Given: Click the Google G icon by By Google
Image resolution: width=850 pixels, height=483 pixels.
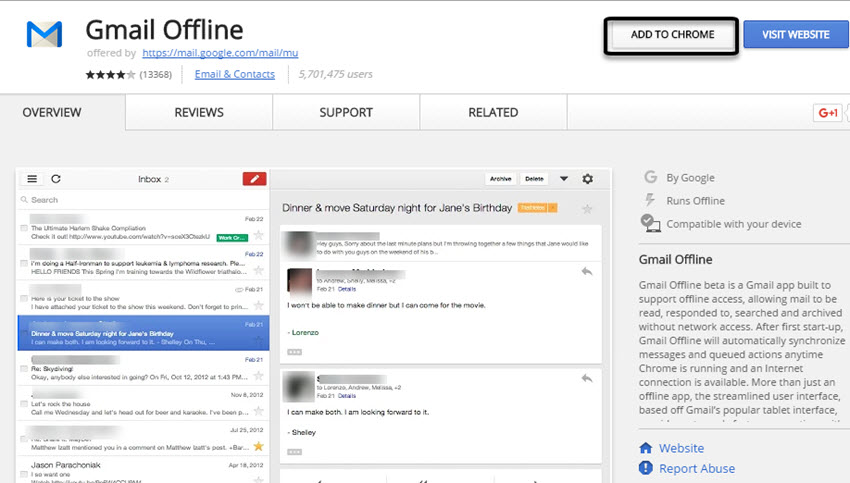Looking at the screenshot, I should click(x=651, y=177).
